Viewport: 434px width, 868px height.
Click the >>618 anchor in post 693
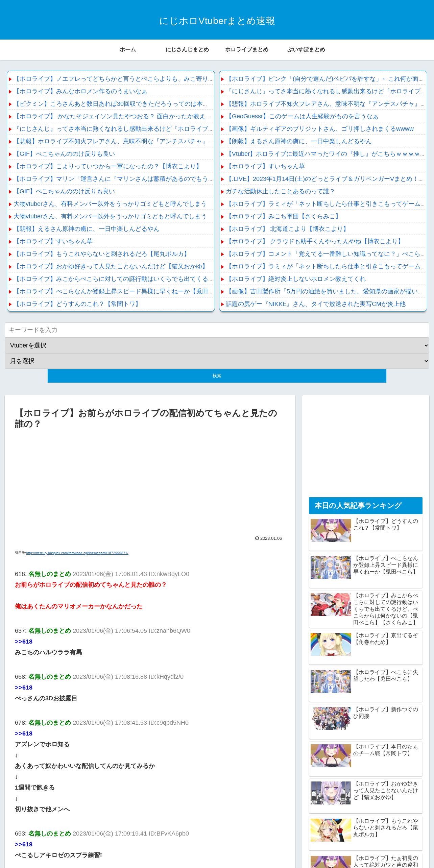tap(24, 844)
